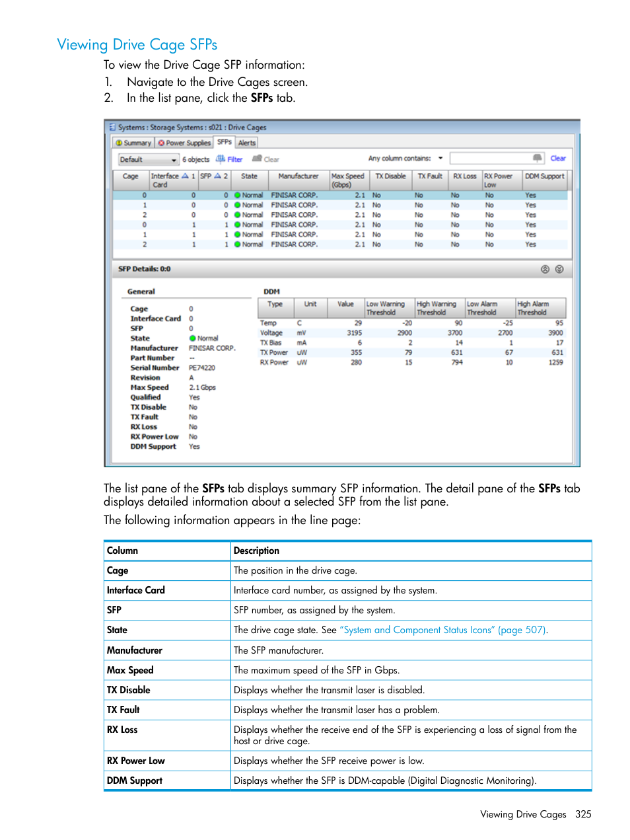The width and height of the screenshot is (630, 840).
Task: Click the grayed Clear eraser icon beside Filter
Action: (257, 159)
